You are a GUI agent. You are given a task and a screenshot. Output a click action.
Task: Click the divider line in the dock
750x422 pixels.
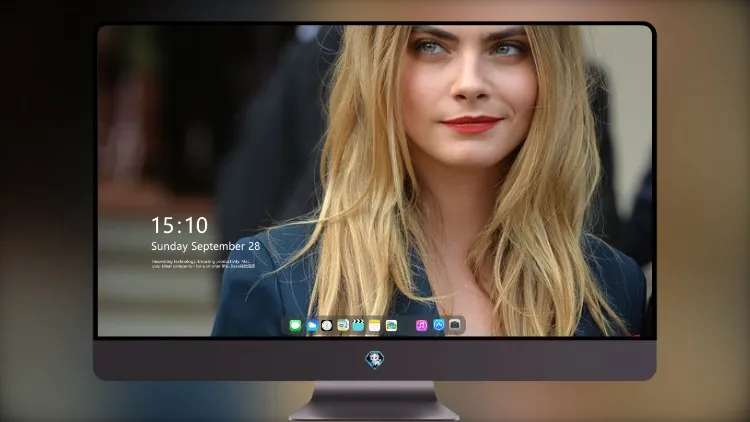click(x=407, y=326)
